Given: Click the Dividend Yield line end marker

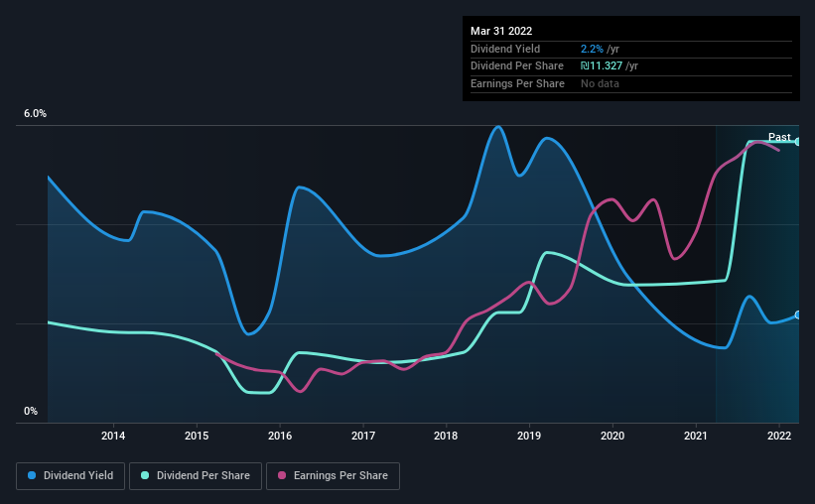Looking at the screenshot, I should coord(798,315).
